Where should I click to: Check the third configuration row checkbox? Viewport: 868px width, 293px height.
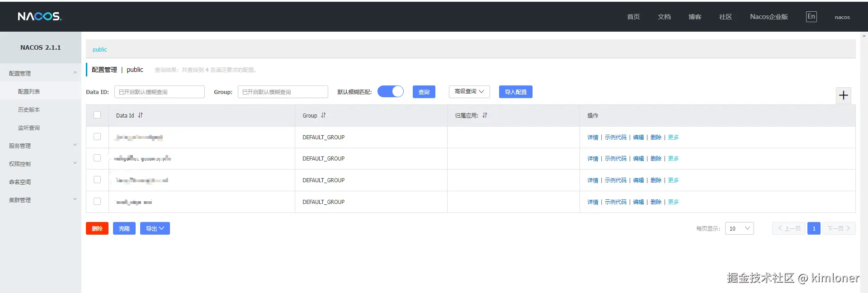click(x=97, y=180)
